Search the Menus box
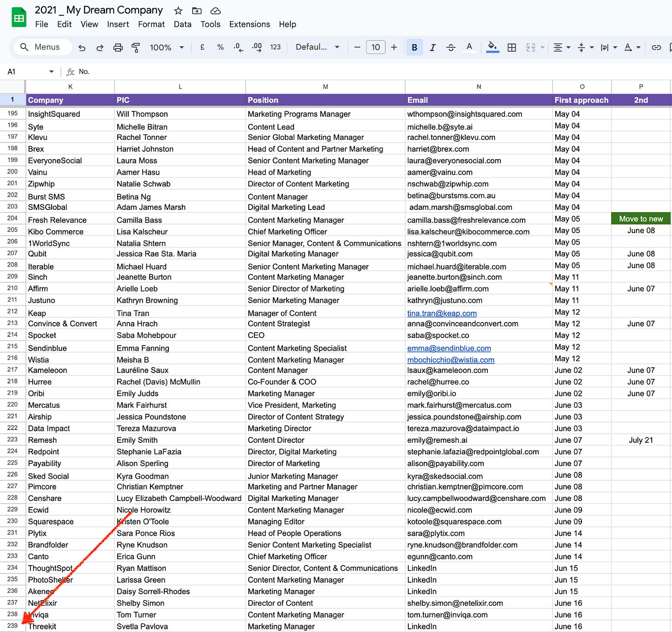672x632 pixels. [x=43, y=47]
